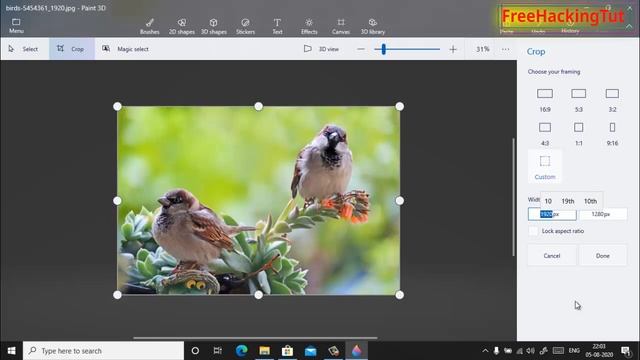Open Cortana from the taskbar
The height and width of the screenshot is (360, 640).
195,351
